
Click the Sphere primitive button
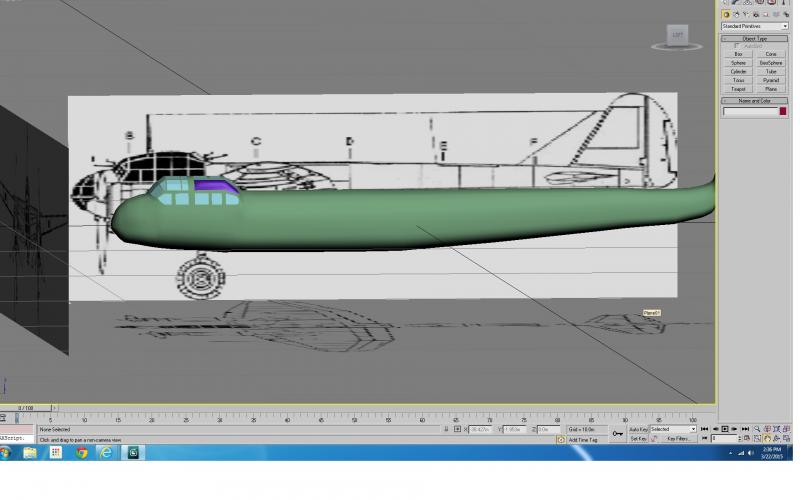click(738, 63)
